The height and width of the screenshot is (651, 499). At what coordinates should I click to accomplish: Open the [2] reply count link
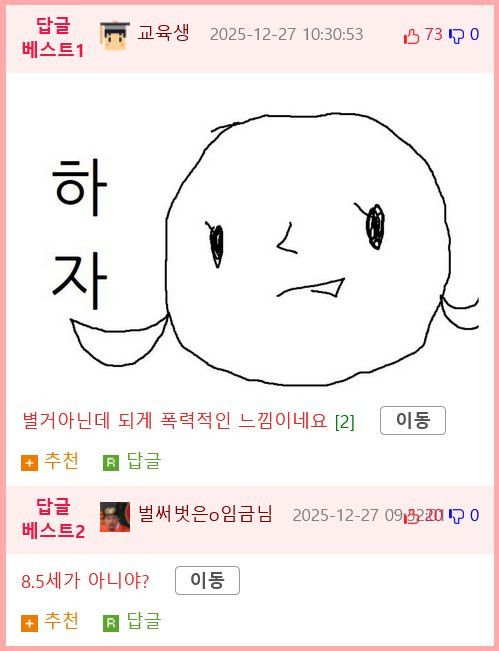point(345,422)
